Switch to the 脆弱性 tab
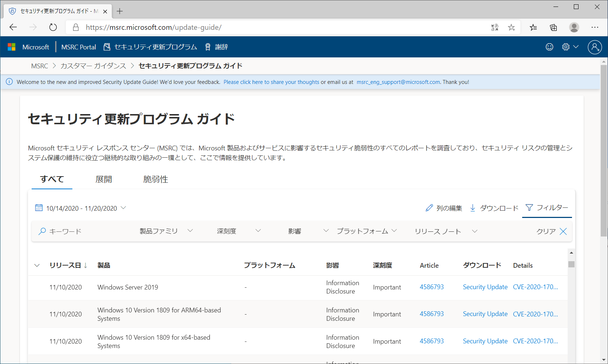Screen dimensions: 608x364 click(x=156, y=179)
